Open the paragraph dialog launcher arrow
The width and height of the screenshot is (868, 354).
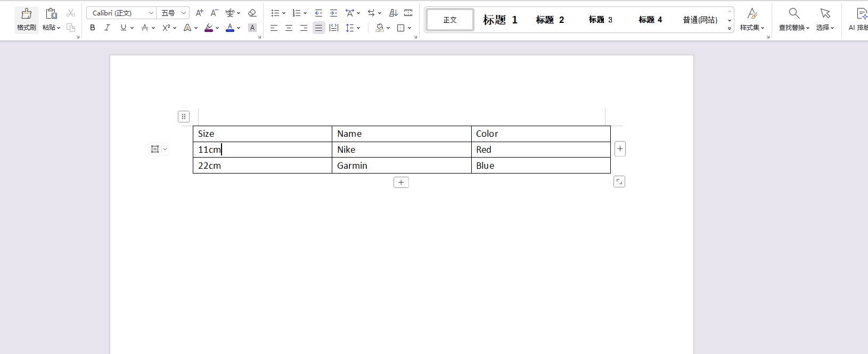415,37
